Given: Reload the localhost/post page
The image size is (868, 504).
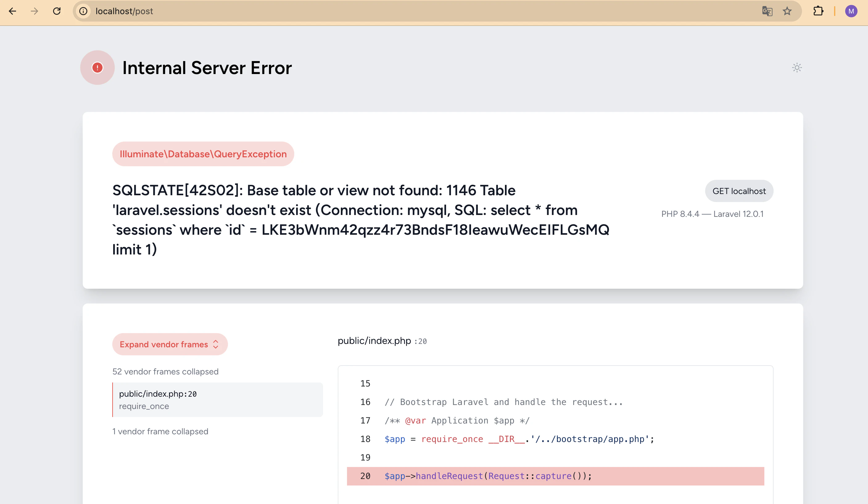Looking at the screenshot, I should click(57, 11).
